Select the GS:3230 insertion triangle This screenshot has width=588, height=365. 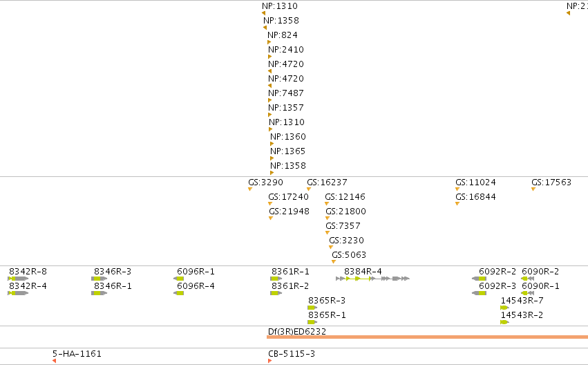[x=331, y=247]
